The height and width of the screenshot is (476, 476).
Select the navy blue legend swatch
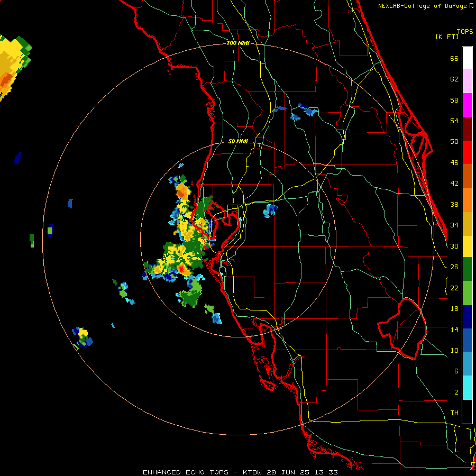467,317
